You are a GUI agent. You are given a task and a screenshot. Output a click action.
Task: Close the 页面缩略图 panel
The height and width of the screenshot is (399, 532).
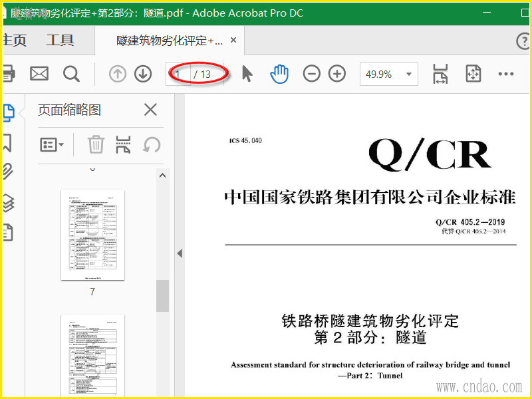(x=150, y=110)
